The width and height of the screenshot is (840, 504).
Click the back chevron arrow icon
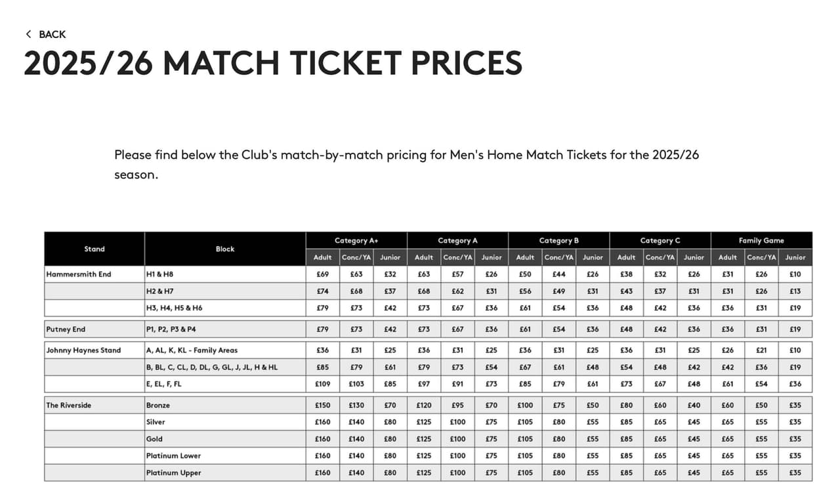[x=28, y=34]
